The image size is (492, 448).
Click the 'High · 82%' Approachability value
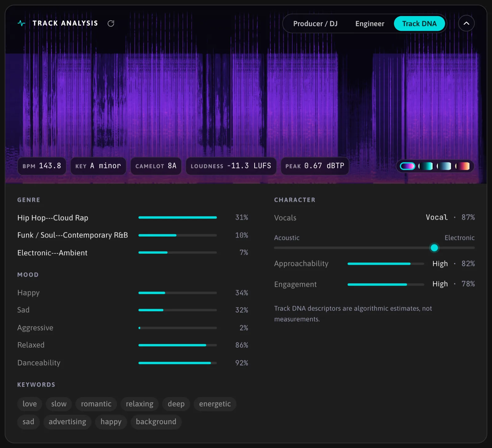tap(454, 264)
